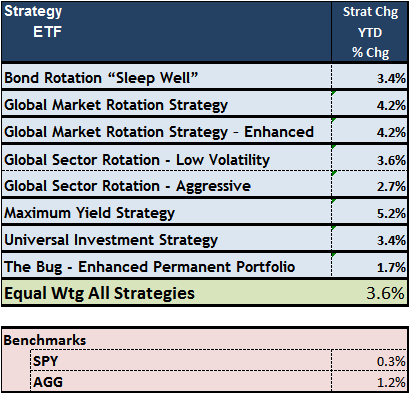This screenshot has width=409, height=393.
Task: Click green error indicator in Maximum Yield cell
Action: coord(334,201)
